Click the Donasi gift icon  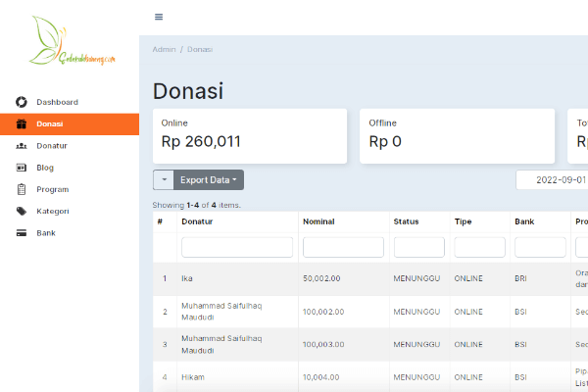pos(22,123)
